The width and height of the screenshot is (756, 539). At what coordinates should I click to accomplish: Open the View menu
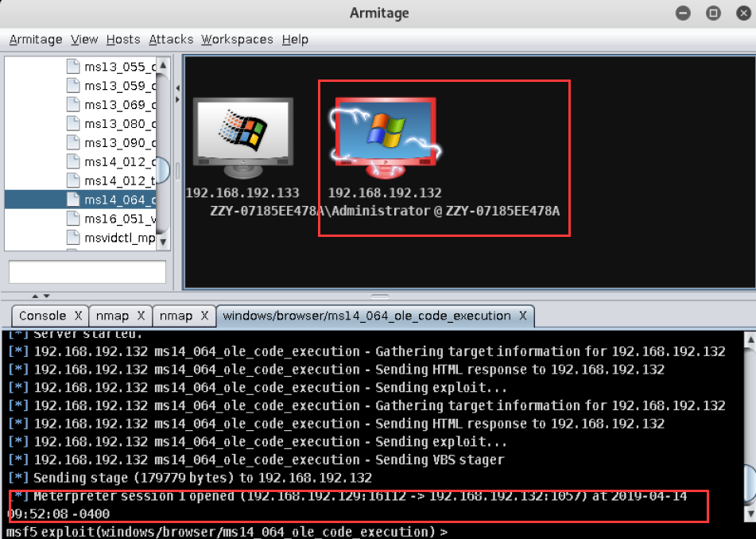[84, 40]
